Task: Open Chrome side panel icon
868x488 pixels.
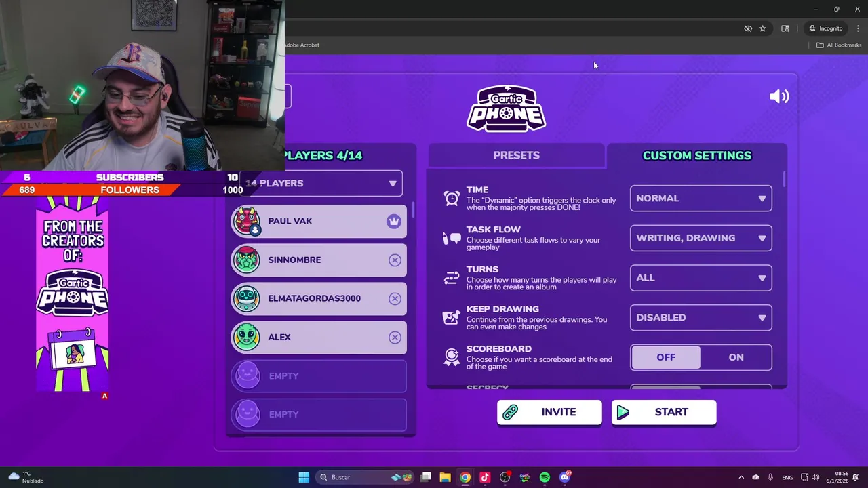Action: [785, 28]
